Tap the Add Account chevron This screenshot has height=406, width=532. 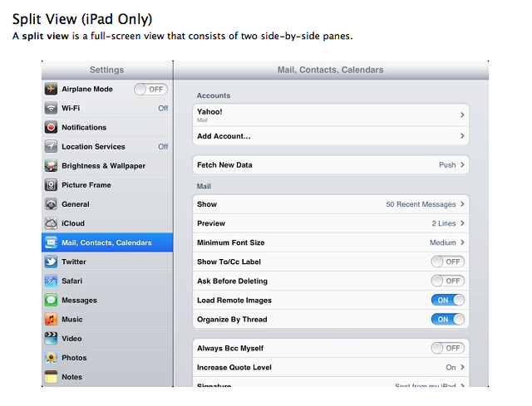click(462, 136)
